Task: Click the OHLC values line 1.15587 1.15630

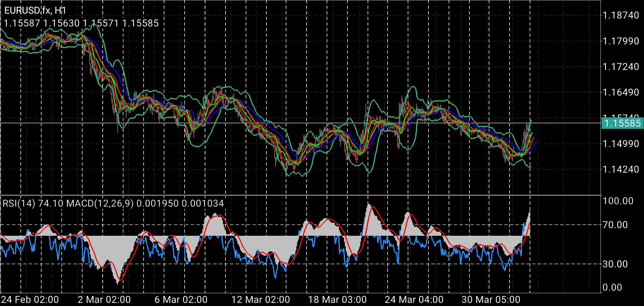Action: [81, 23]
